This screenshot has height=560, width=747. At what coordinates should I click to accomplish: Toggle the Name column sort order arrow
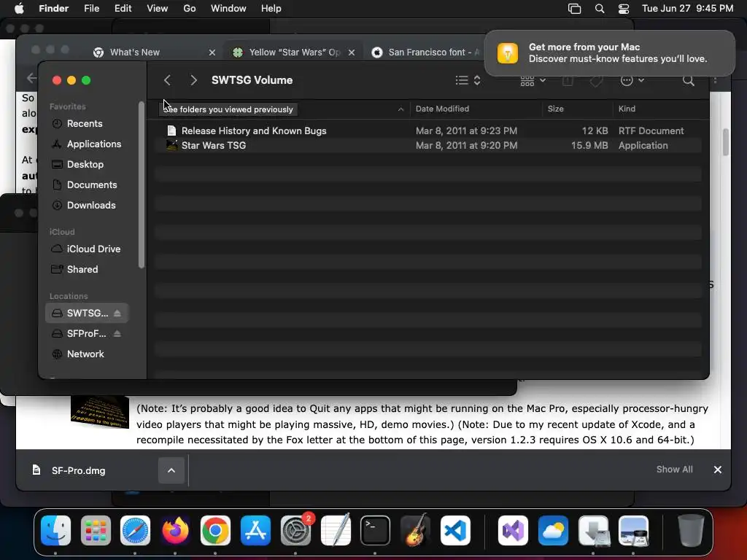coord(400,109)
